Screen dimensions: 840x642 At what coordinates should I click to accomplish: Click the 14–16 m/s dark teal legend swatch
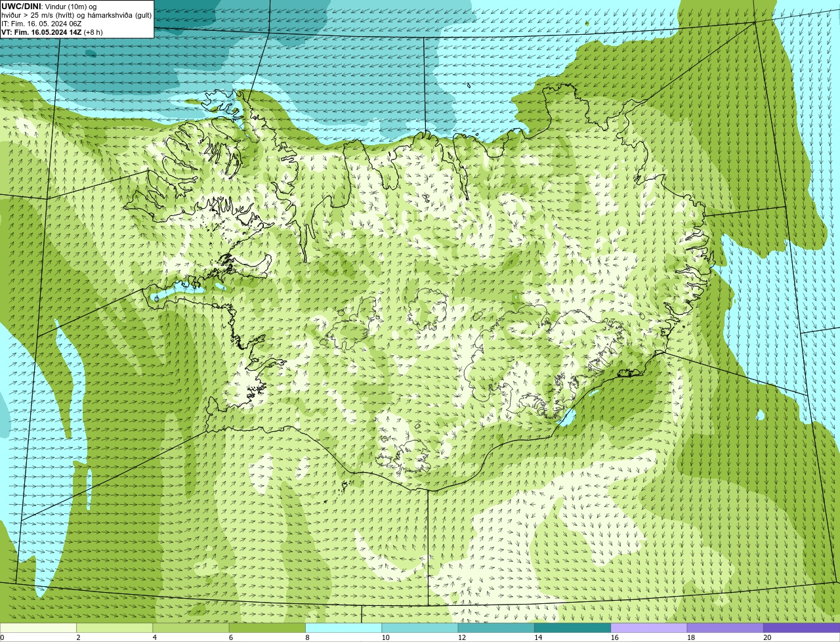pos(573,628)
